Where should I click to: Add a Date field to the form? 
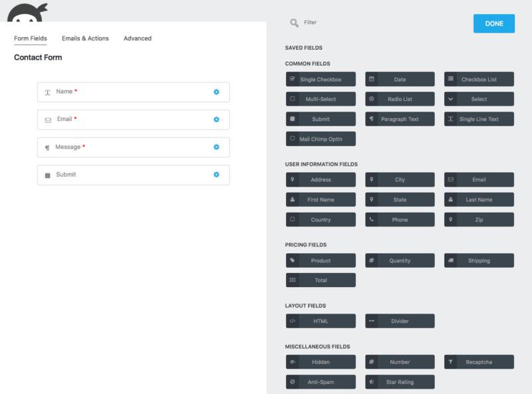(400, 78)
